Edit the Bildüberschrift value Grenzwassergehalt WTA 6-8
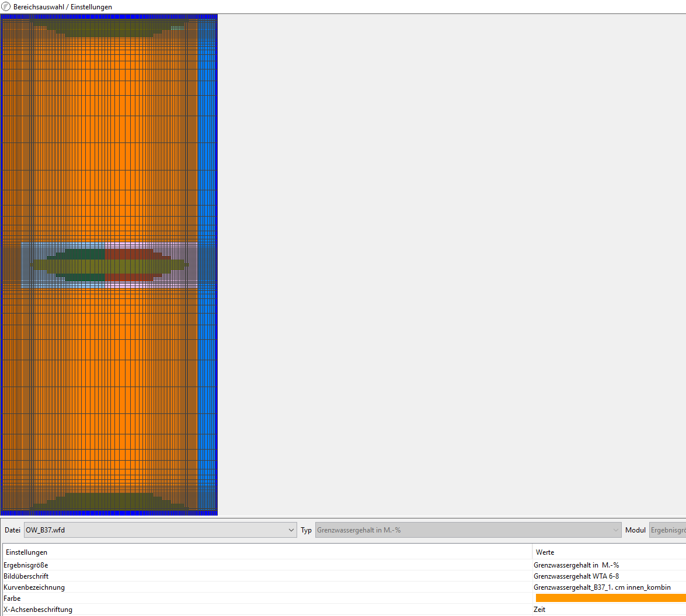Viewport: 686px width, 616px height. click(576, 576)
